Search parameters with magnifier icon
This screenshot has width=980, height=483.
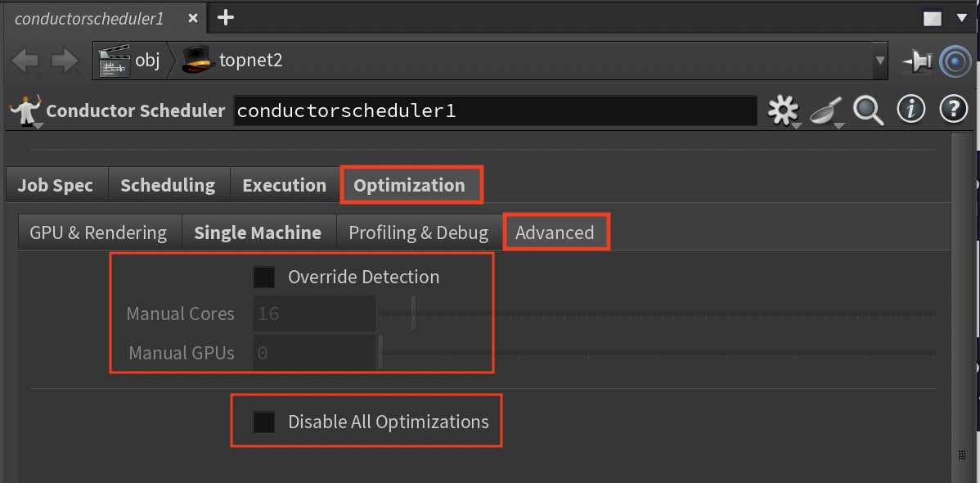coord(869,111)
